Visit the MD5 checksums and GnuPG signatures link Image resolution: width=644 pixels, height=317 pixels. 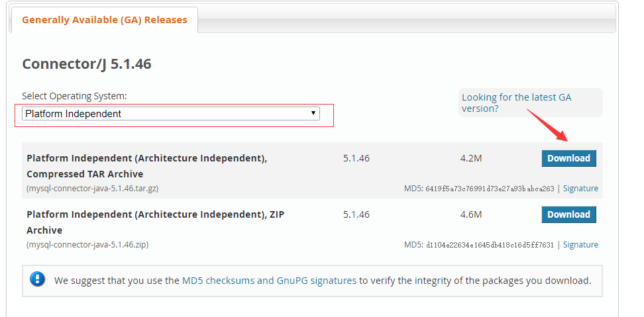(269, 281)
